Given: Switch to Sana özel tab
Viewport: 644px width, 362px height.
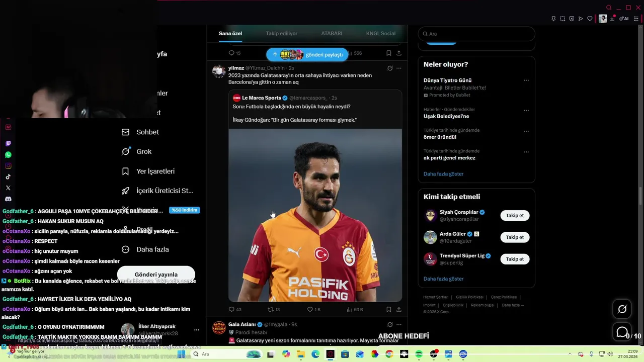Looking at the screenshot, I should [x=230, y=34].
